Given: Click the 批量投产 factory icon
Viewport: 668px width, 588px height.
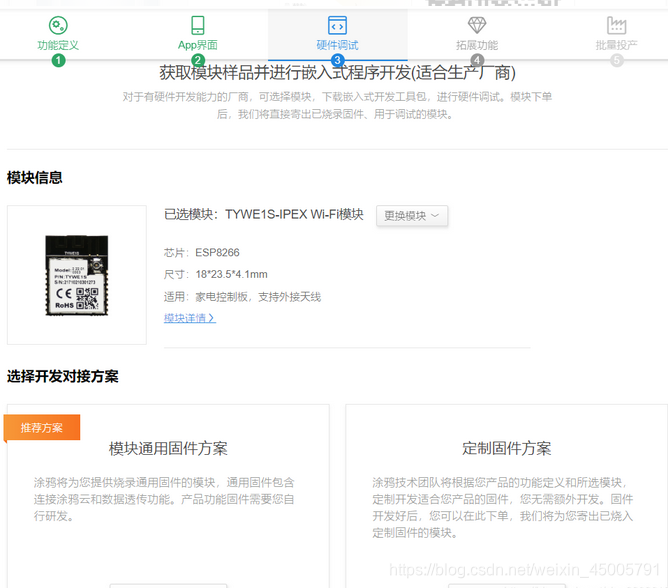Looking at the screenshot, I should coord(616,25).
